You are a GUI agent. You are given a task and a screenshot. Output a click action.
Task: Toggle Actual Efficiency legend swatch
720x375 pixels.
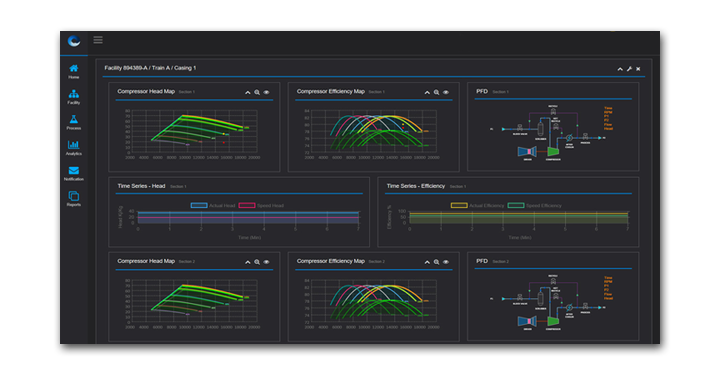[x=459, y=205]
